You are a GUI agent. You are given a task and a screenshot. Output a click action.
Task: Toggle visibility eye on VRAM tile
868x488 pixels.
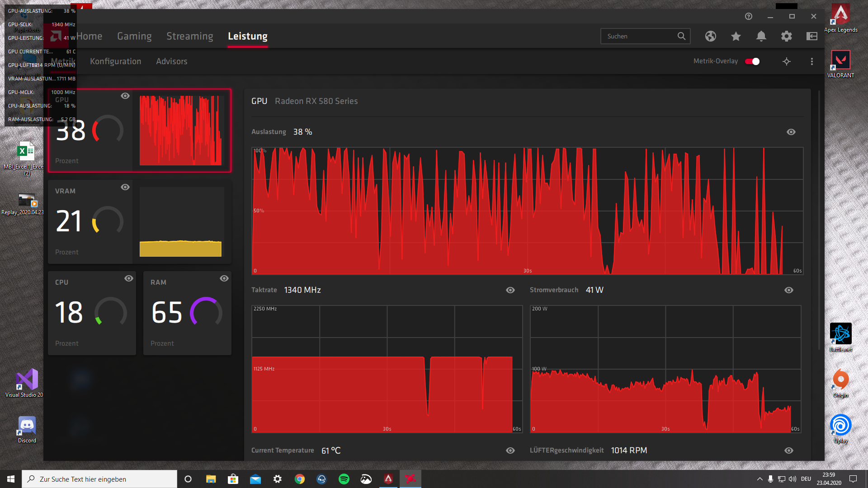coord(125,187)
